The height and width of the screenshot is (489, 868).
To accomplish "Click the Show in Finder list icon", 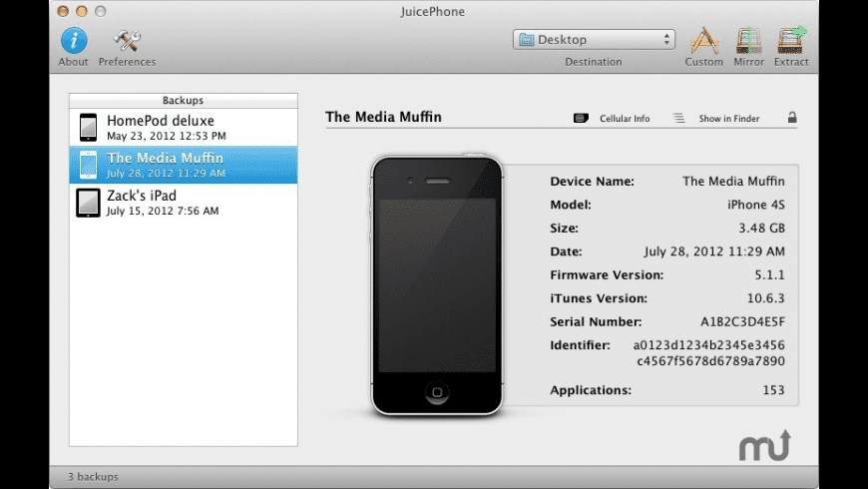I will pyautogui.click(x=678, y=118).
